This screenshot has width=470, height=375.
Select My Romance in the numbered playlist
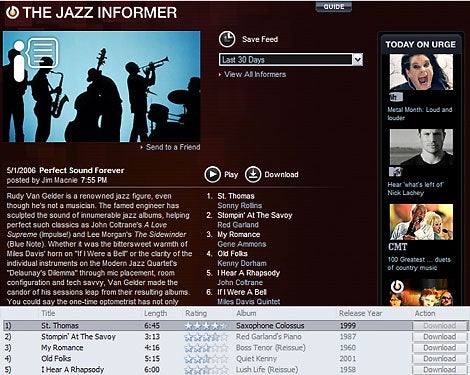[239, 234]
